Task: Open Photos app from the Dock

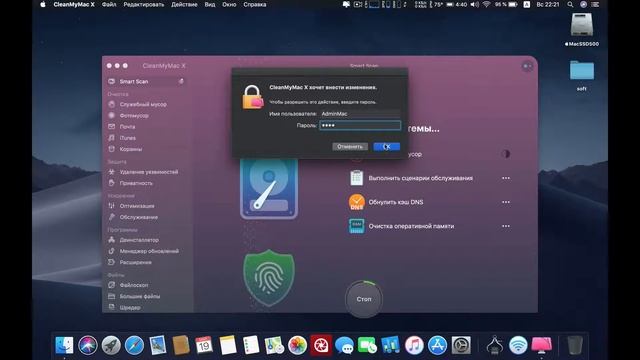Action: coord(298,345)
